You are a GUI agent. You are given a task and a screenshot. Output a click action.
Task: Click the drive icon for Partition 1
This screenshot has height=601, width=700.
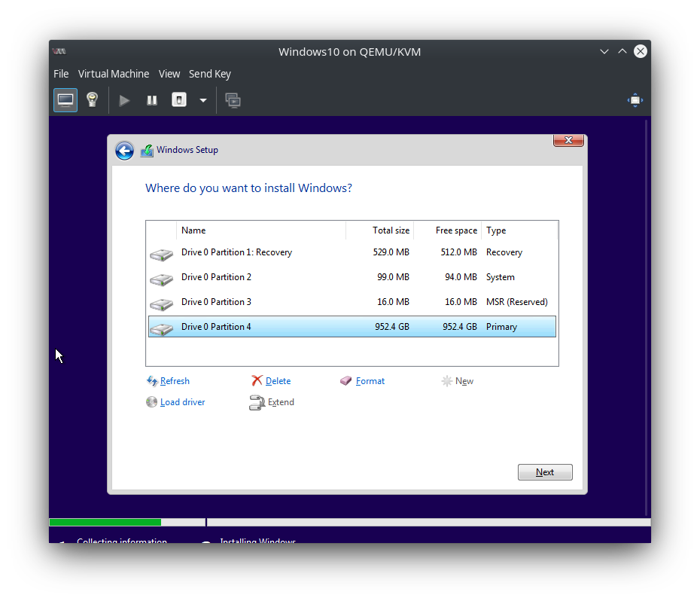161,255
